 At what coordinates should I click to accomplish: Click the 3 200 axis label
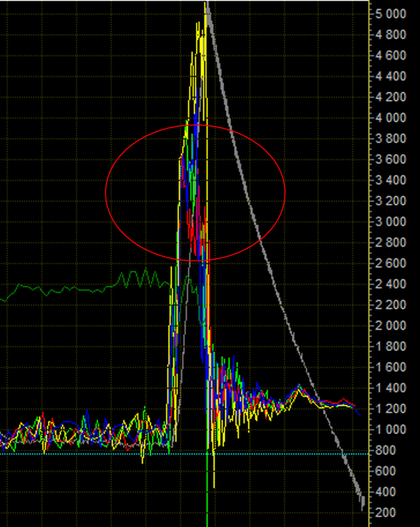tap(392, 202)
